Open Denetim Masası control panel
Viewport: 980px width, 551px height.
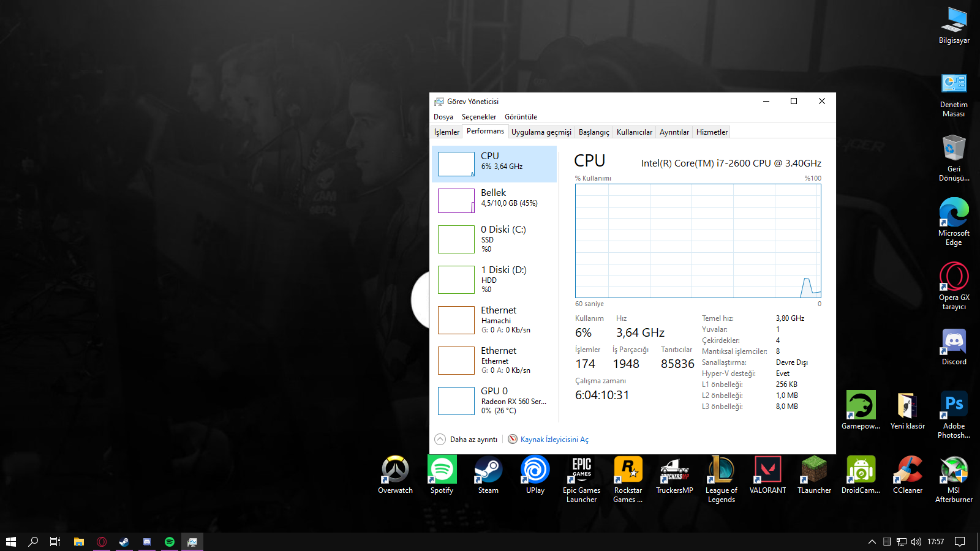click(954, 95)
